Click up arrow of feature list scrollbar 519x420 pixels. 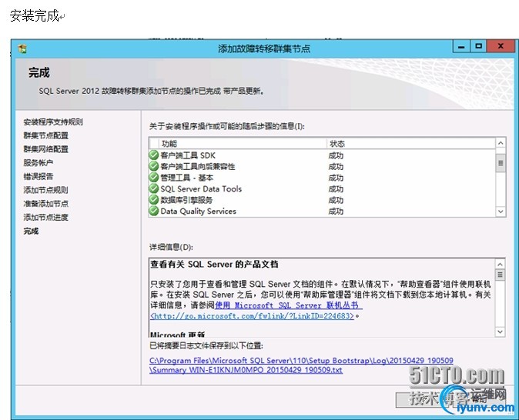tap(501, 143)
